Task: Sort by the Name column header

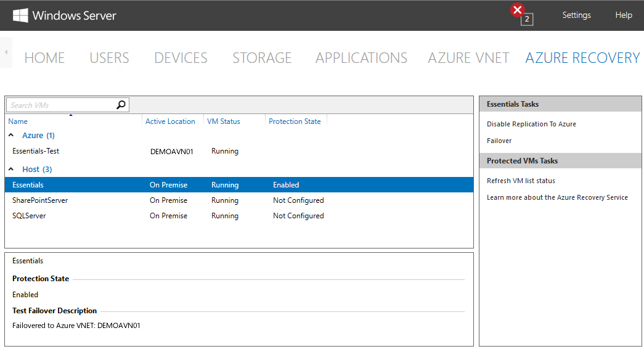Action: [18, 121]
